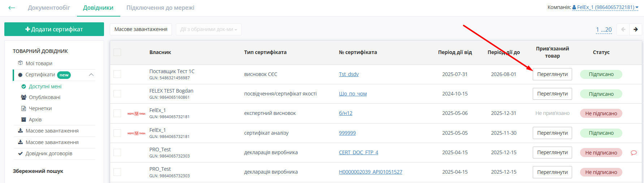Image resolution: width=644 pixels, height=183 pixels.
Task: Open certificate link CERT_DOC_FTP_4
Action: point(359,152)
